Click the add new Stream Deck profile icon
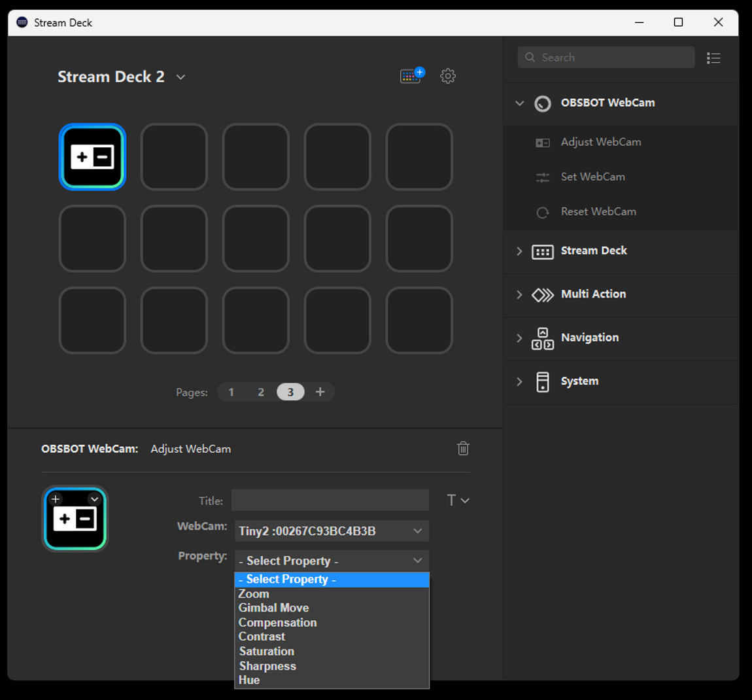 click(x=411, y=75)
